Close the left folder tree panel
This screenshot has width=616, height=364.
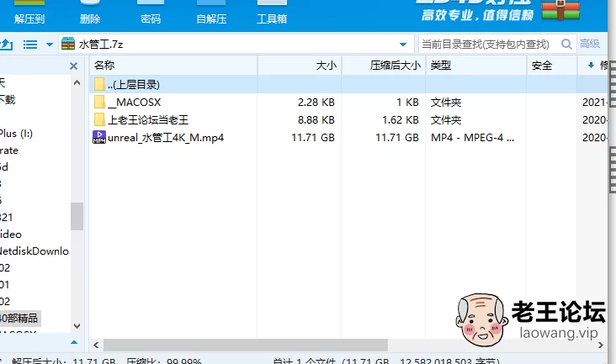click(72, 65)
